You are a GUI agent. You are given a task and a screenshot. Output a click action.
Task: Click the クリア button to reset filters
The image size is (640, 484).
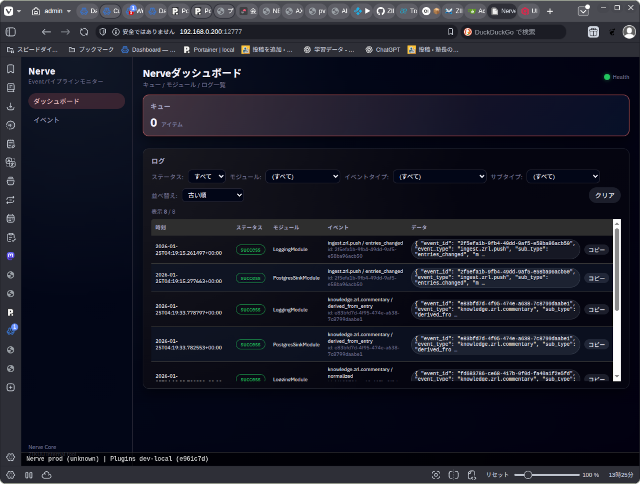pos(605,195)
